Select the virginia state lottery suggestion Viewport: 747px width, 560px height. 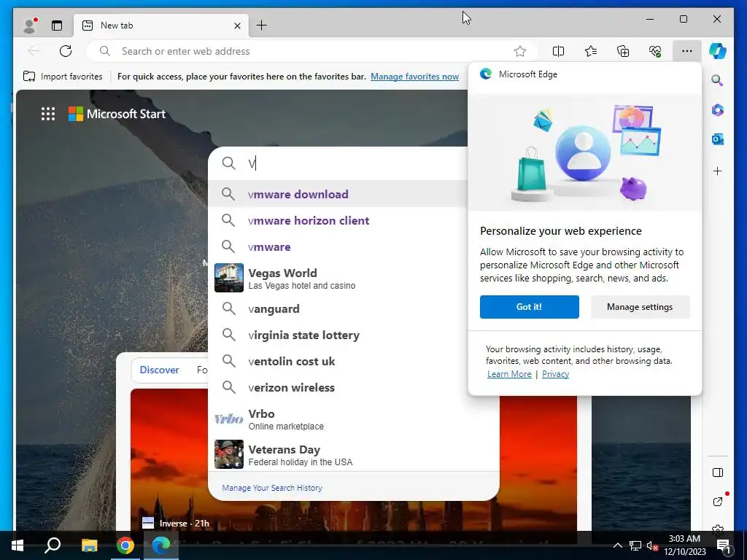point(338,335)
